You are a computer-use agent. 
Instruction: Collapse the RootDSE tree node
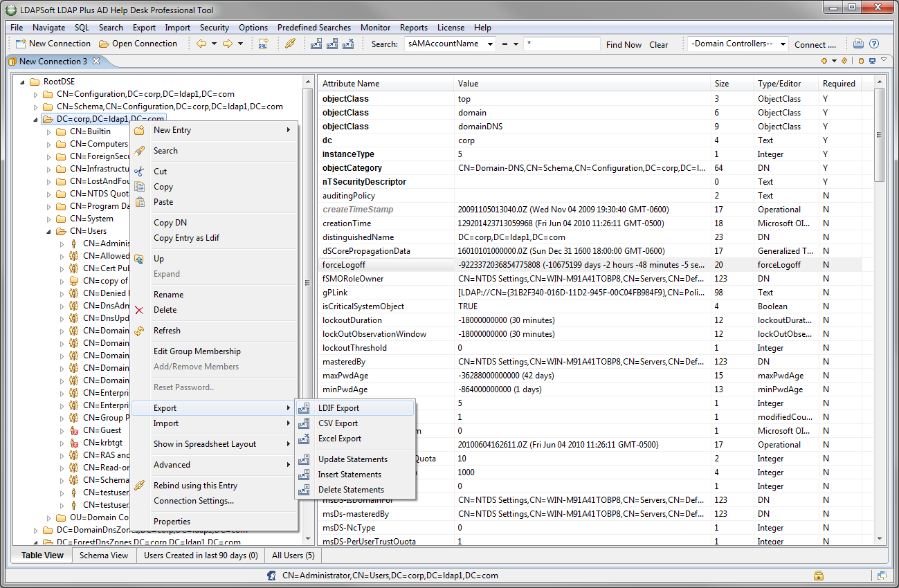23,82
